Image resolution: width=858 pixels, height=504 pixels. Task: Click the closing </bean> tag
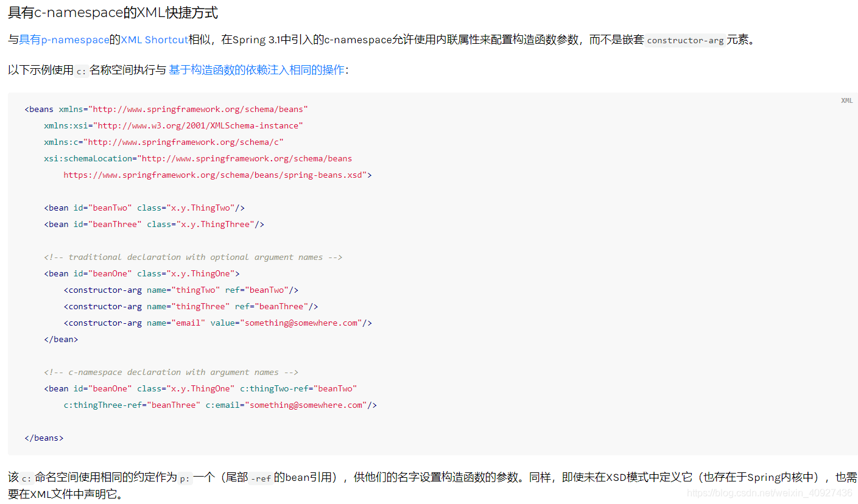[x=61, y=340]
